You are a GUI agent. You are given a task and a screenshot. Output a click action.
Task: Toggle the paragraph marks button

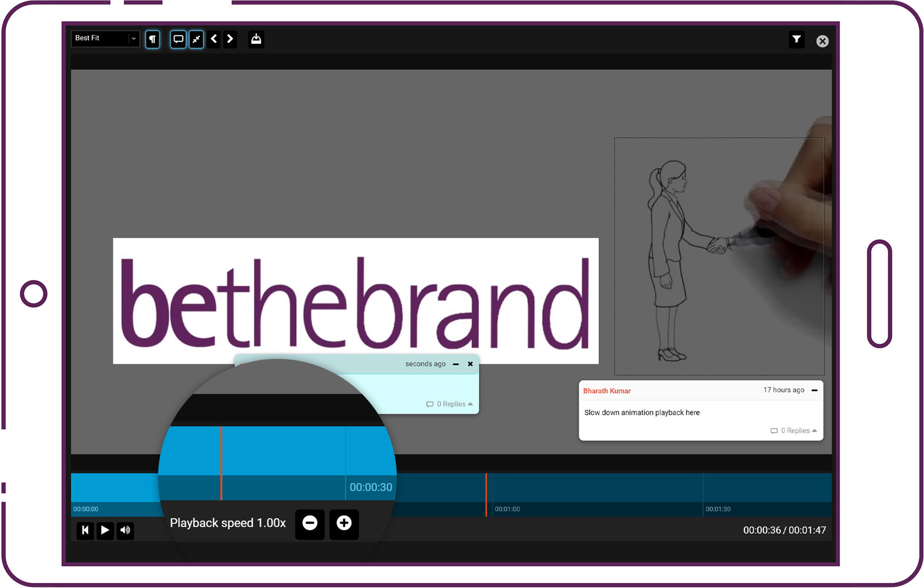(152, 39)
